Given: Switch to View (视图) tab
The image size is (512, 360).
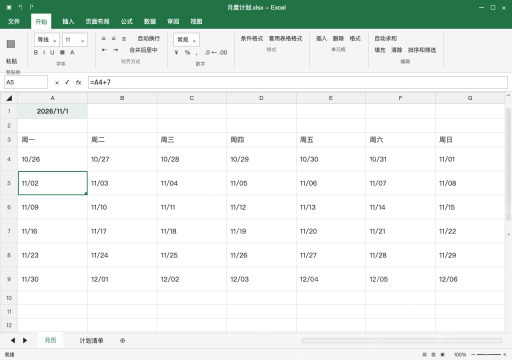Looking at the screenshot, I should pos(196,21).
